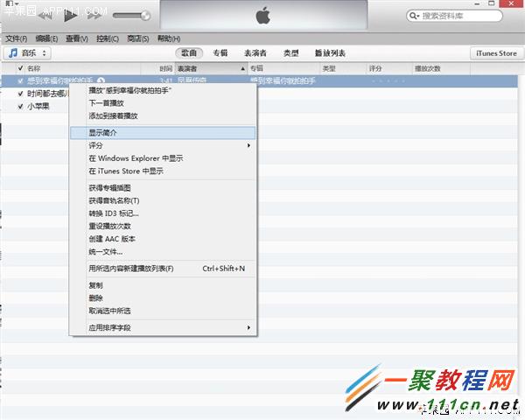Expand the 评分 submenu
This screenshot has height=420, width=525.
(163, 145)
